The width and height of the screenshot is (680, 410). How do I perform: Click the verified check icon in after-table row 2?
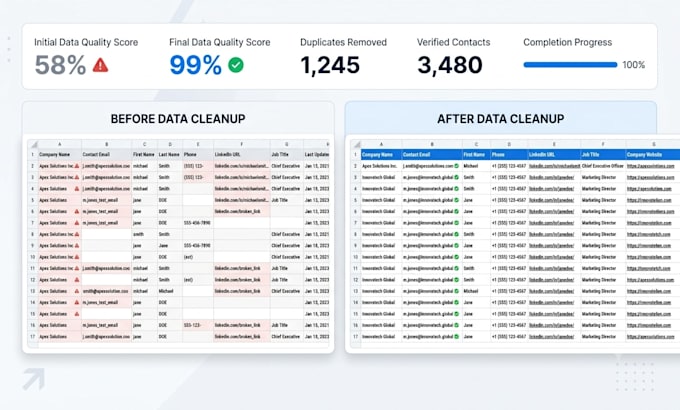(457, 166)
